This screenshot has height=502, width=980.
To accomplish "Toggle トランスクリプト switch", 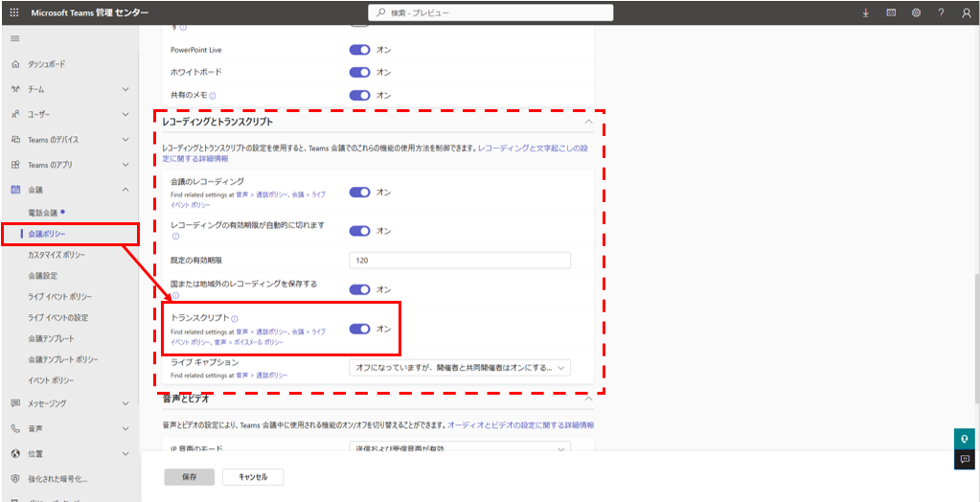I will [x=360, y=329].
